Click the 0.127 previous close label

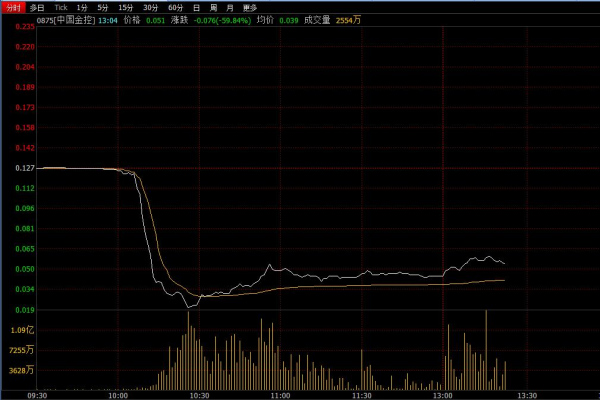click(x=25, y=168)
